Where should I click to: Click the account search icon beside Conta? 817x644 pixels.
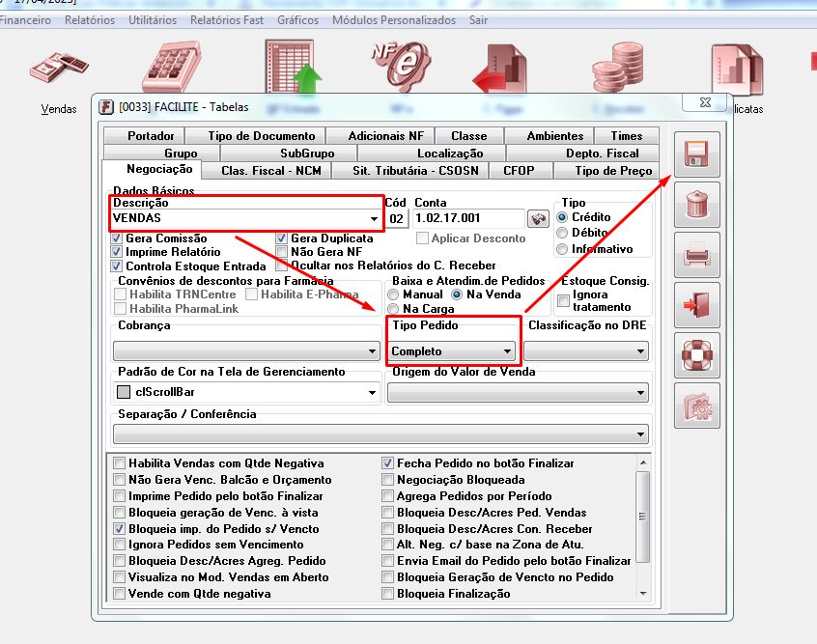[538, 218]
